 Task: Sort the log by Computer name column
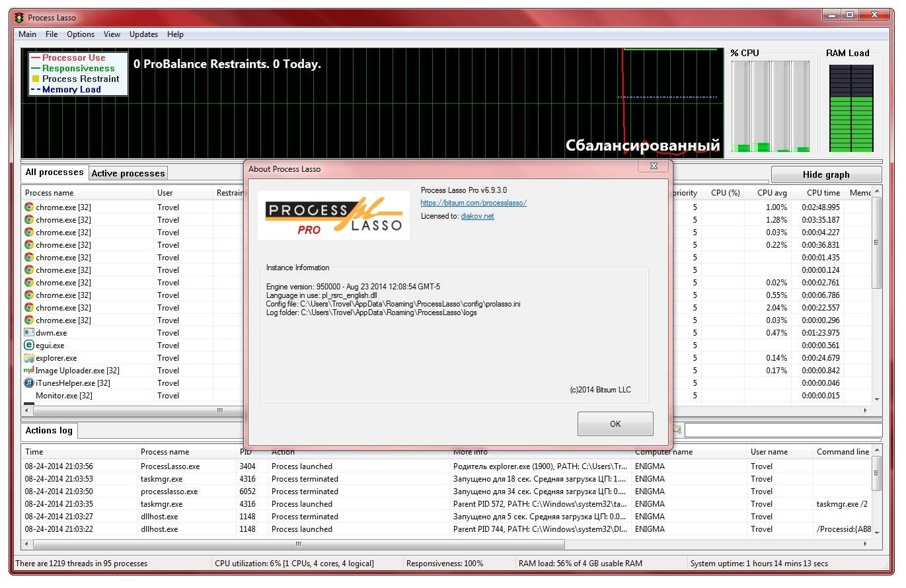pyautogui.click(x=689, y=452)
